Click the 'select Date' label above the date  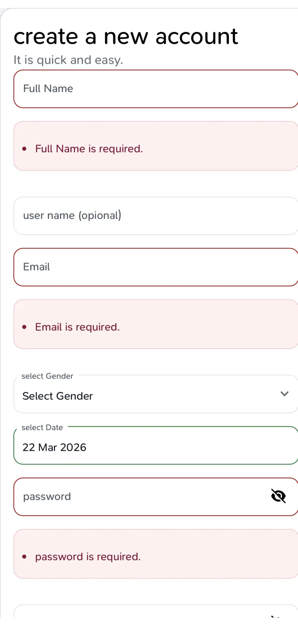pyautogui.click(x=42, y=427)
